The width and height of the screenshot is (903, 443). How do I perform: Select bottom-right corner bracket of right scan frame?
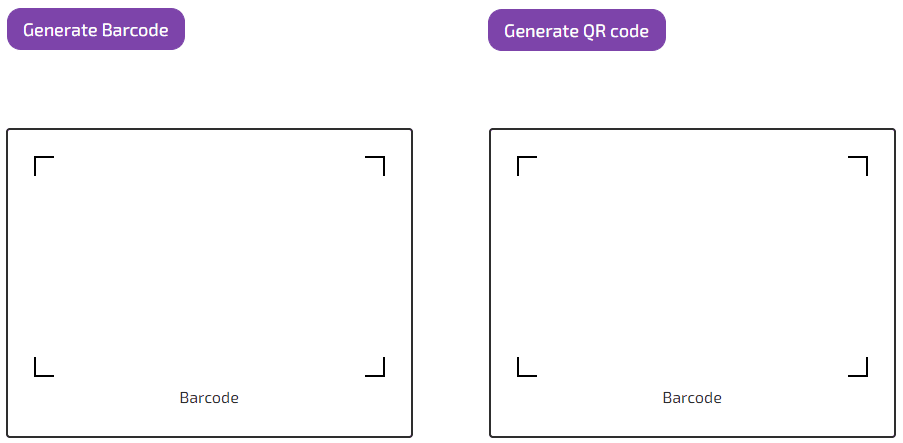[859, 368]
